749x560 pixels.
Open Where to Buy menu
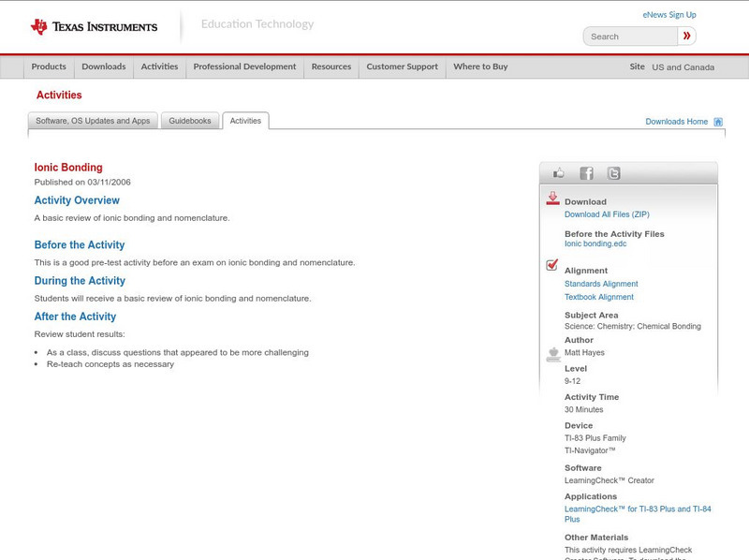click(x=480, y=66)
